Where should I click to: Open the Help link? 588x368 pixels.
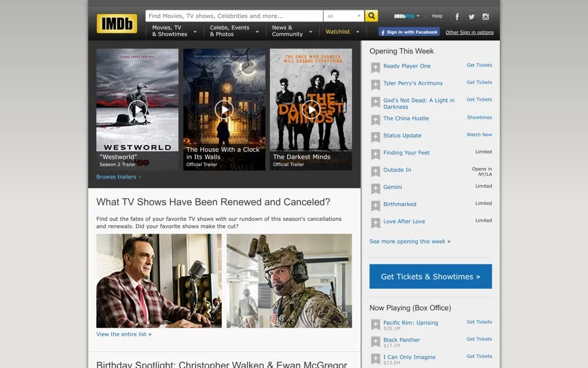[437, 16]
